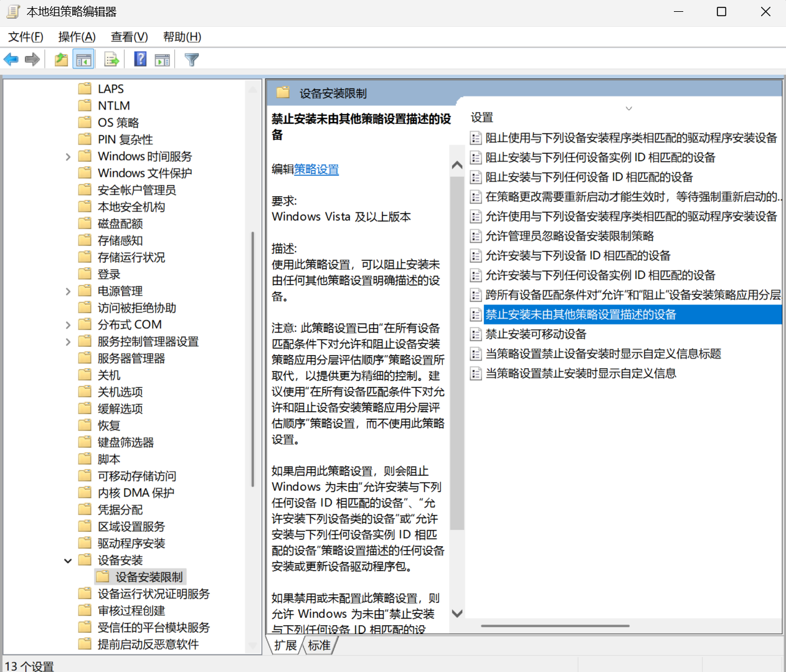The width and height of the screenshot is (786, 672).
Task: Select setting 阻止安装与下列任何设备 ID 相匹配的设备
Action: (589, 177)
